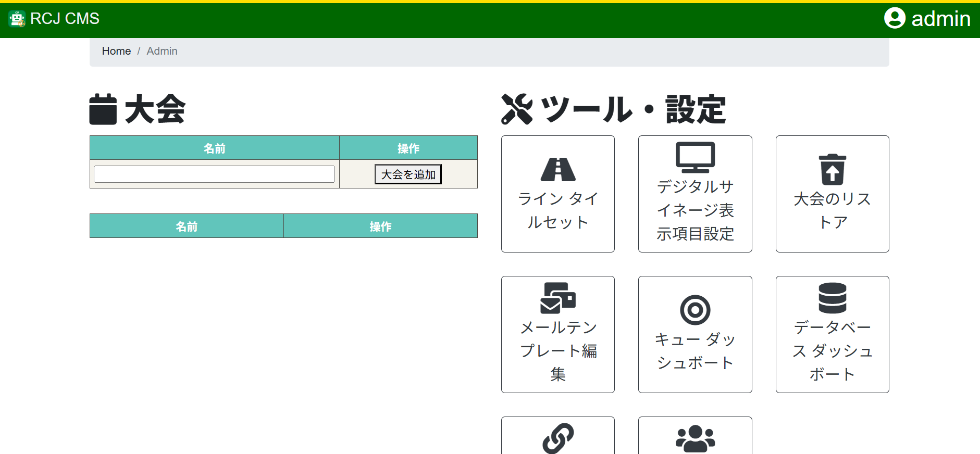The width and height of the screenshot is (980, 454).
Task: Click the RCJ CMS robot logo icon
Action: [17, 19]
